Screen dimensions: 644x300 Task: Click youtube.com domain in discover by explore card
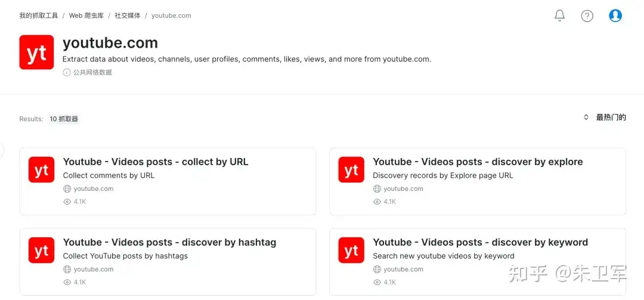[x=403, y=188]
